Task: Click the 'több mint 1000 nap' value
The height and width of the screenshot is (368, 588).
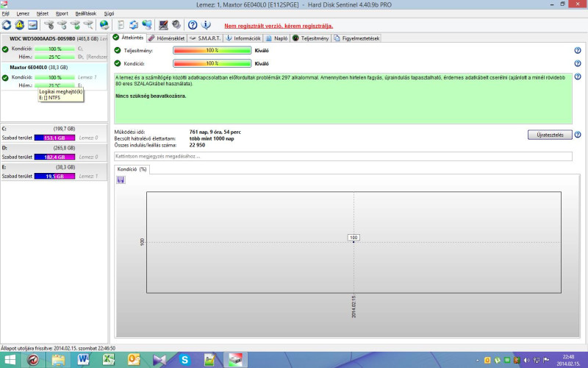Action: [212, 138]
